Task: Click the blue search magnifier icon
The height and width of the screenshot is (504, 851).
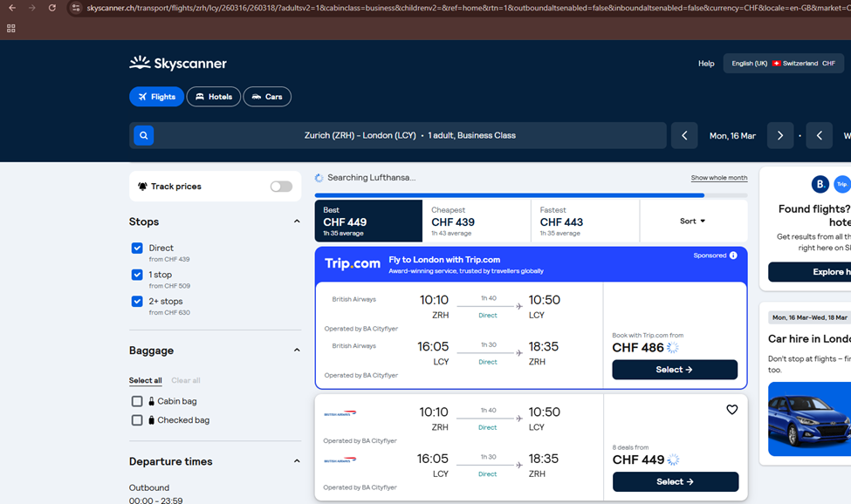Action: (x=144, y=135)
